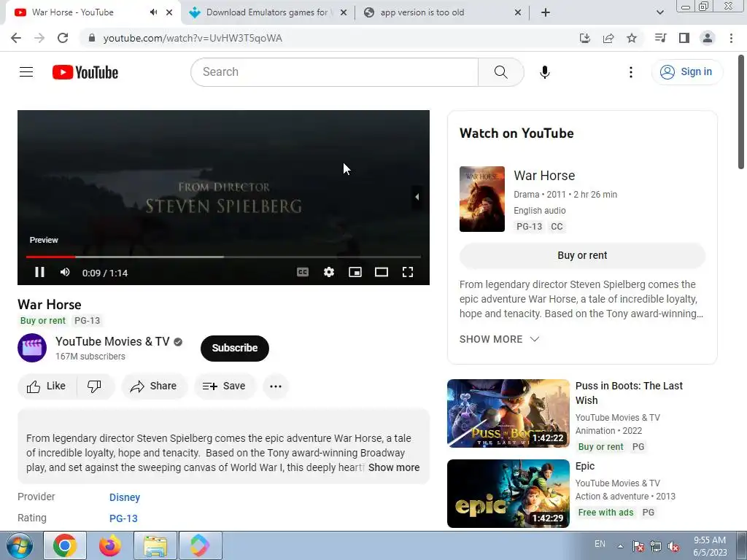
Task: Switch player to theater mode
Action: click(381, 272)
